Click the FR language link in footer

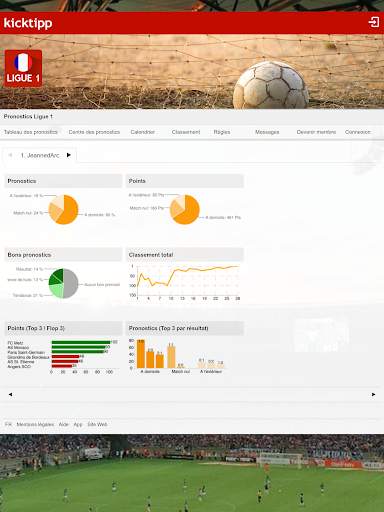(x=8, y=424)
